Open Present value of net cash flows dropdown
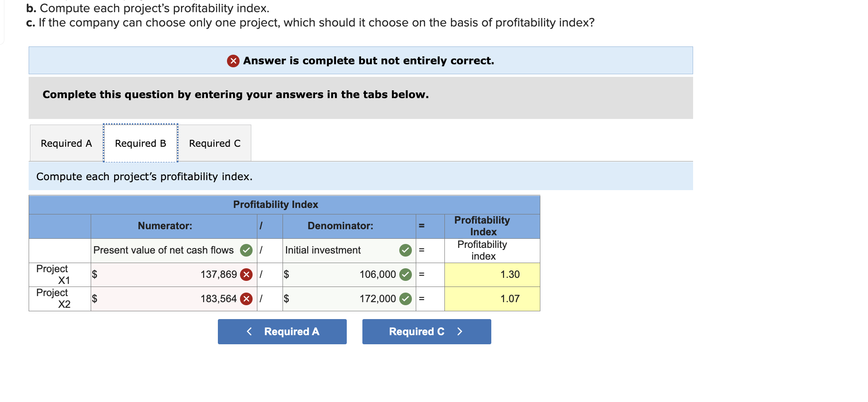This screenshot has width=868, height=402. [x=174, y=250]
